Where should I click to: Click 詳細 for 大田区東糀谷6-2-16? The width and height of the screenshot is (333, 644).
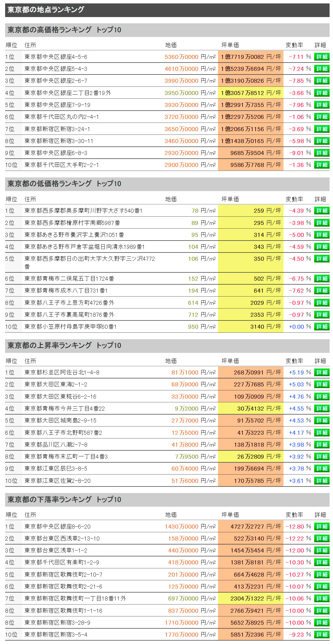[x=322, y=397]
